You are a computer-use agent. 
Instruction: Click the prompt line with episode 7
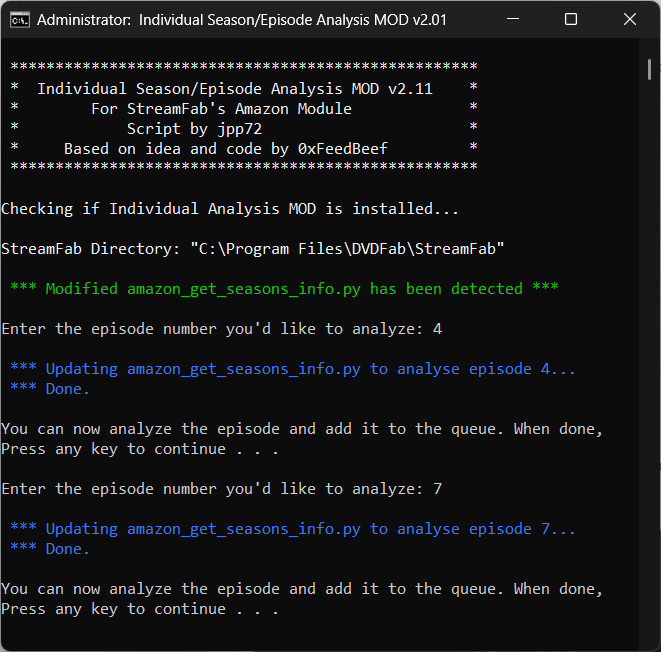coord(221,489)
